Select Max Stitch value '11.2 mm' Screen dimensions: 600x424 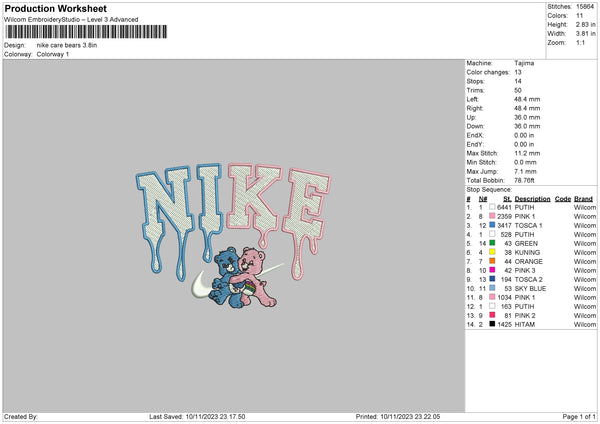click(527, 153)
